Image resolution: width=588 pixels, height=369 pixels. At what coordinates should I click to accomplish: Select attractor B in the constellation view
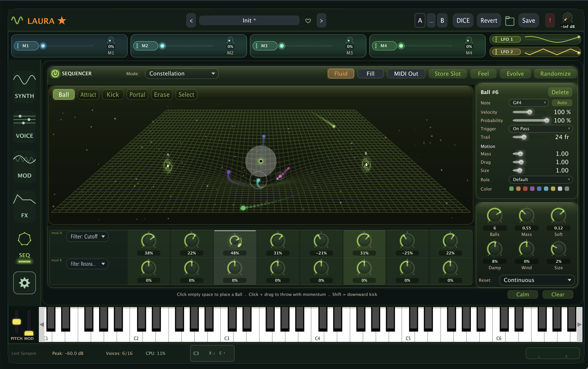[x=366, y=165]
